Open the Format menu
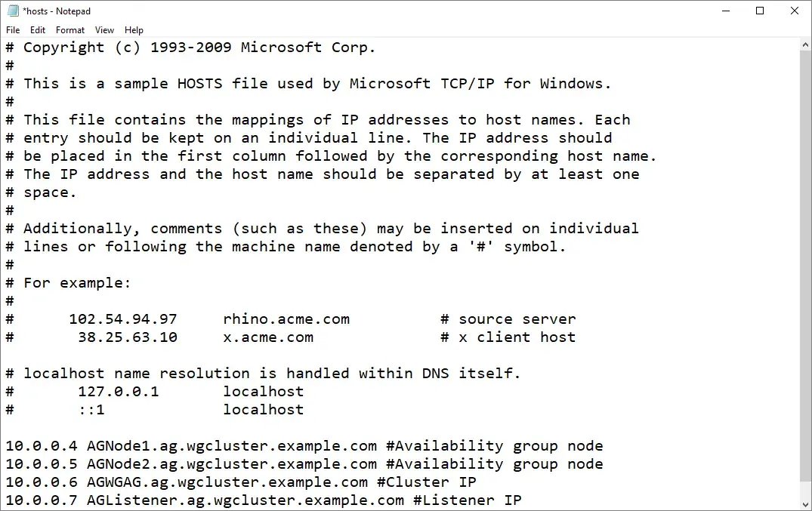 [69, 29]
